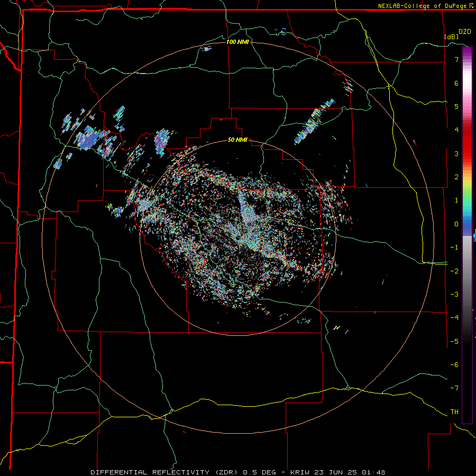The image size is (476, 476).
Task: Click the TH label at the scale bottom
Action: click(454, 411)
